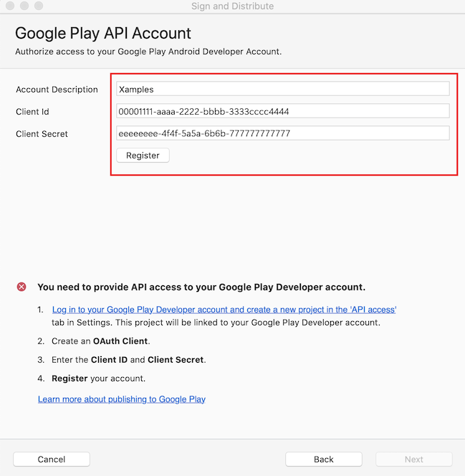
Task: Click the 'Client Id' label
Action: click(32, 112)
